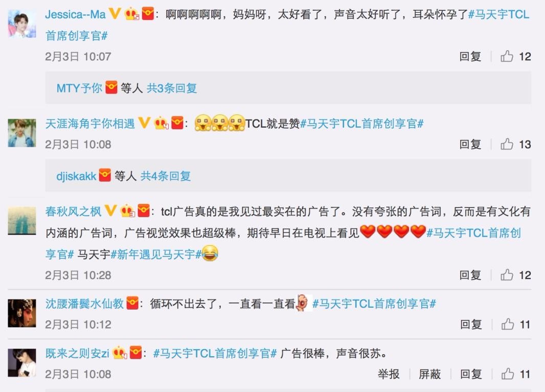
Task: Like 春秋风之枫's comment via thumbs-up
Action: coord(507,275)
